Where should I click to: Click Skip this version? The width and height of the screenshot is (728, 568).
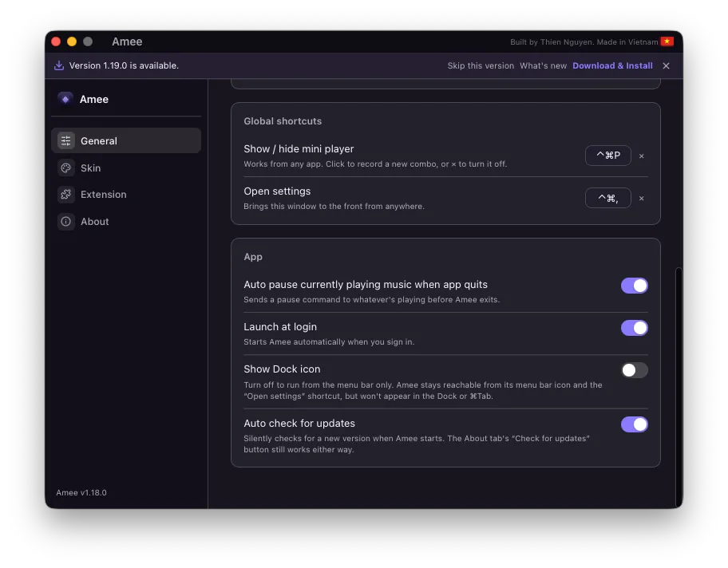pyautogui.click(x=481, y=65)
